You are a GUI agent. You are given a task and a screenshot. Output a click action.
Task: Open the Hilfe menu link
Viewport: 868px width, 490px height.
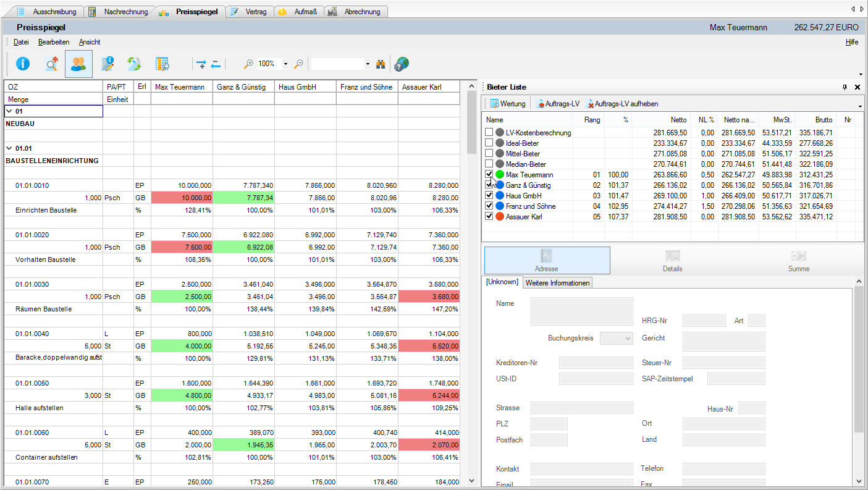[852, 42]
